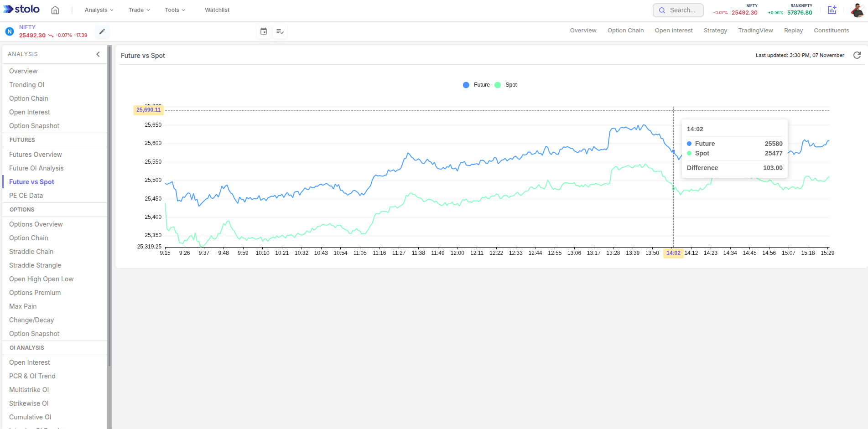Open Futures Overview in sidebar
The height and width of the screenshot is (429, 868).
(36, 155)
